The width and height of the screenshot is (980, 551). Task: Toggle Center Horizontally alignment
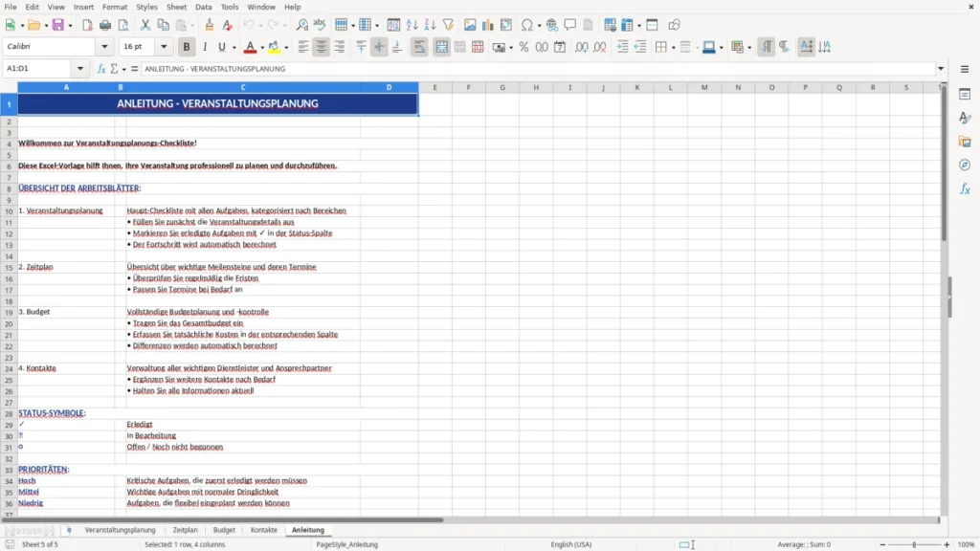[x=322, y=47]
